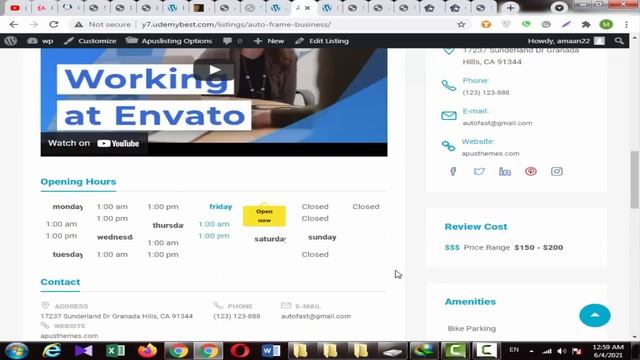Viewport: 640px width, 360px height.
Task: Click sidebar website apusthemes.com
Action: point(491,153)
